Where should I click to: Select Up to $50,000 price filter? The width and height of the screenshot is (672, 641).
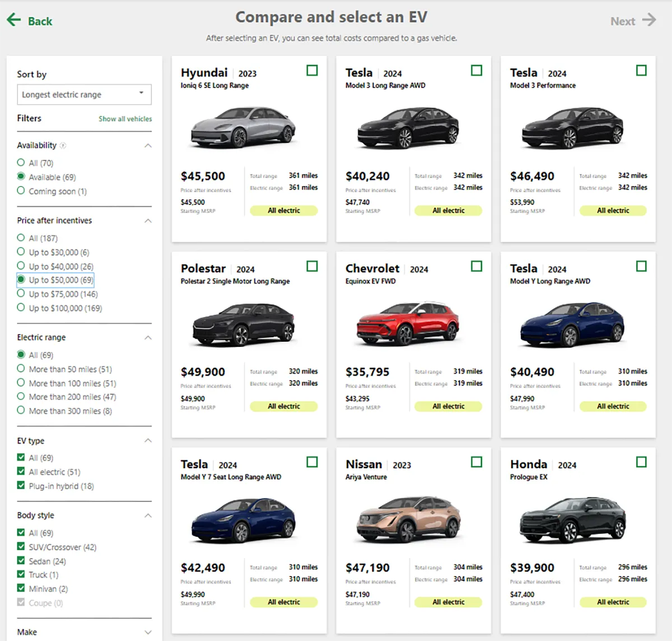click(21, 280)
